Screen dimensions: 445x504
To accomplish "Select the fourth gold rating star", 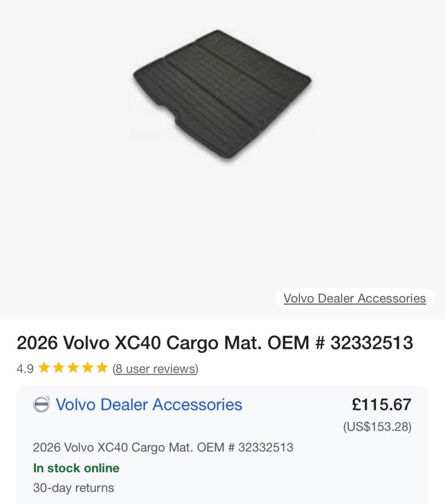I will [x=87, y=367].
